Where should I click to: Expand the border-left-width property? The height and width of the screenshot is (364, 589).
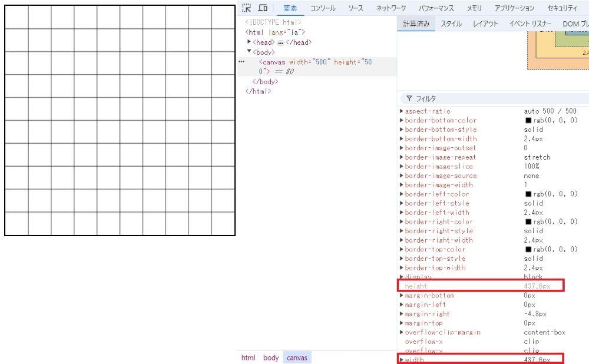401,212
